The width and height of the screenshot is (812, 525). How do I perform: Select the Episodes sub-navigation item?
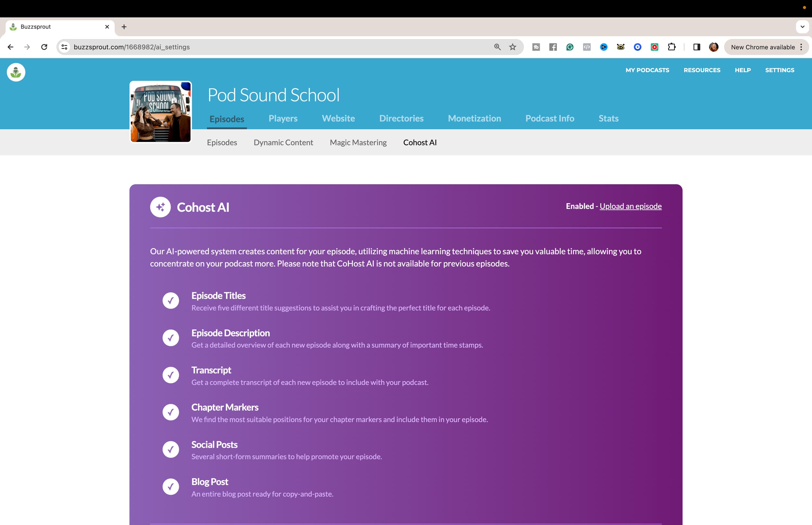click(x=222, y=143)
